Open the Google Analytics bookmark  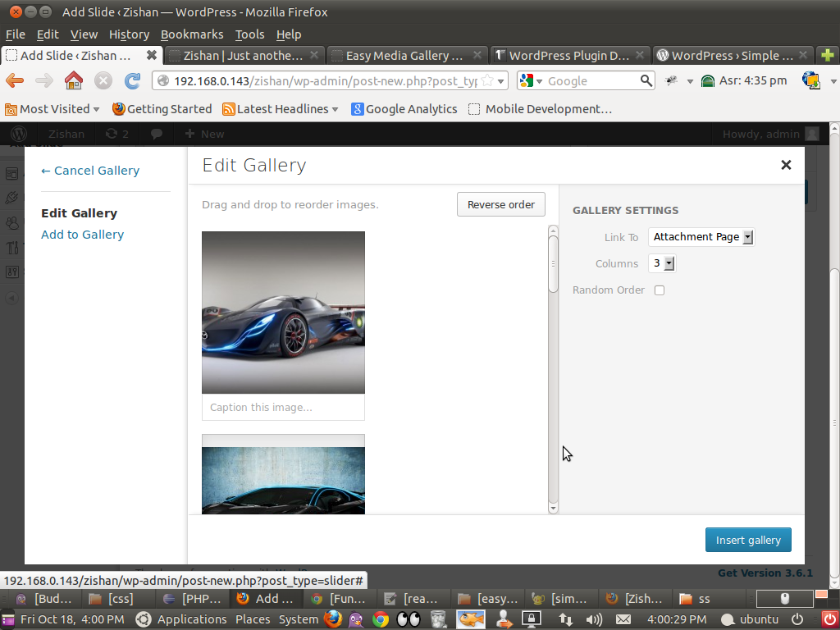pos(404,109)
